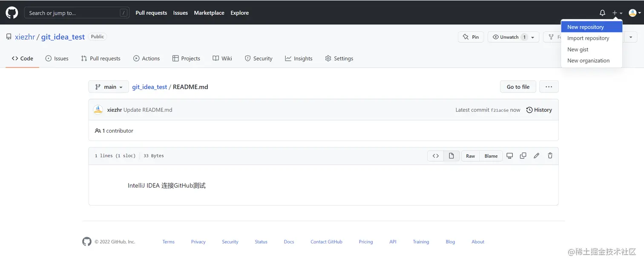Viewport: 644px width, 264px height.
Task: Open the git_idea_test repository title link
Action: [63, 37]
